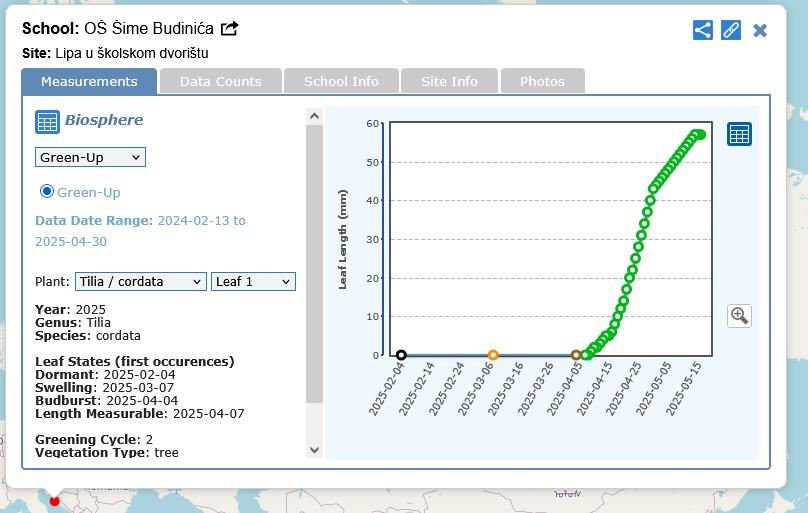
Task: Open the School Info tab
Action: (341, 81)
